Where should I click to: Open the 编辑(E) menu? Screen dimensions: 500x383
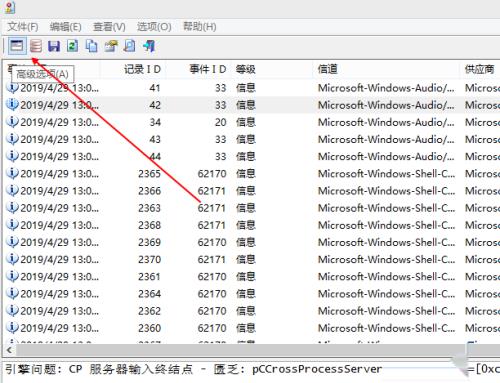pyautogui.click(x=66, y=27)
